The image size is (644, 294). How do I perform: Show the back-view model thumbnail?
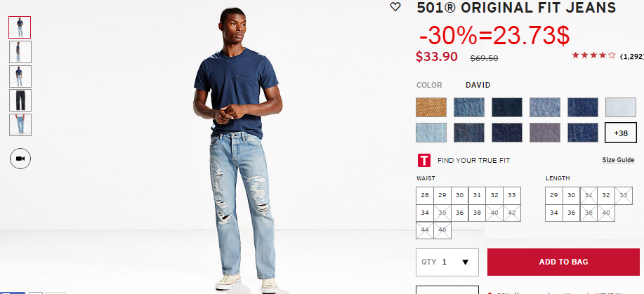pos(20,76)
